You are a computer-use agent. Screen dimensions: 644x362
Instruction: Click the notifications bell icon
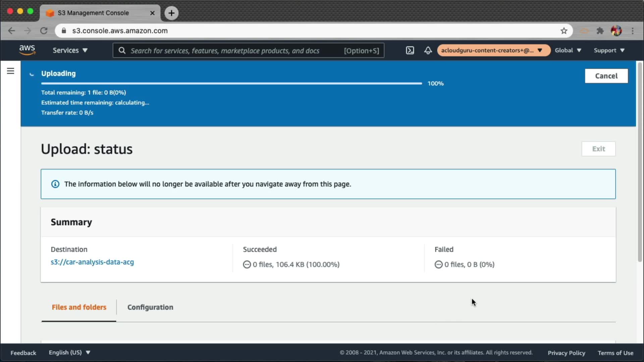tap(428, 50)
